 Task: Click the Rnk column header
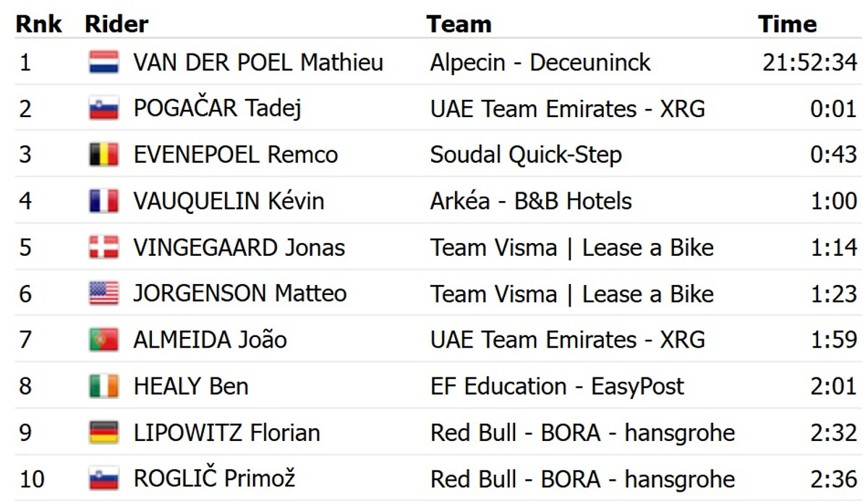tap(39, 24)
